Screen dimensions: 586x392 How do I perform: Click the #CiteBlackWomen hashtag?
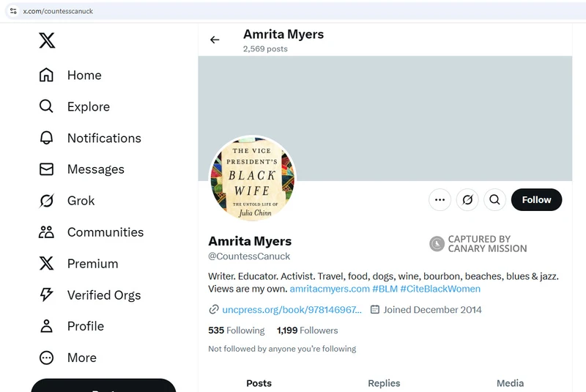pyautogui.click(x=440, y=289)
